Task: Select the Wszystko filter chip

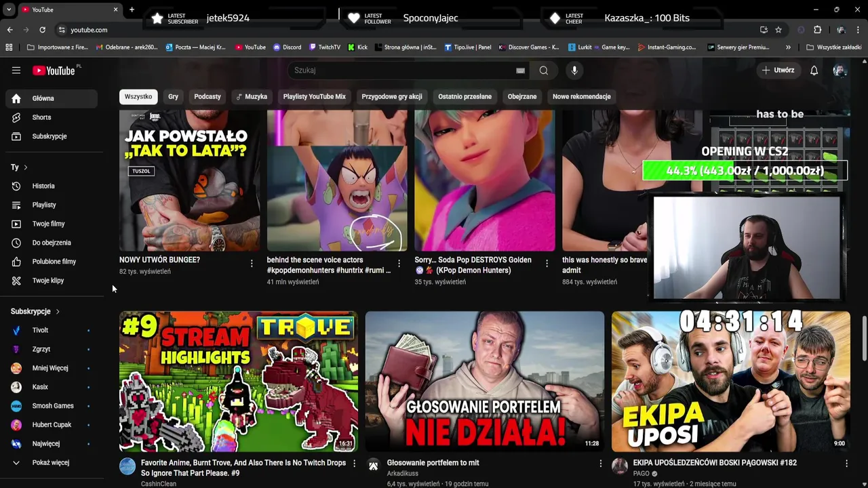Action: (x=138, y=97)
